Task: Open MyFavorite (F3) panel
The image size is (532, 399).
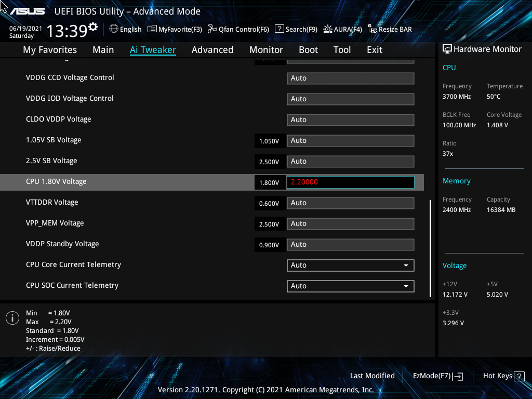Action: [175, 29]
